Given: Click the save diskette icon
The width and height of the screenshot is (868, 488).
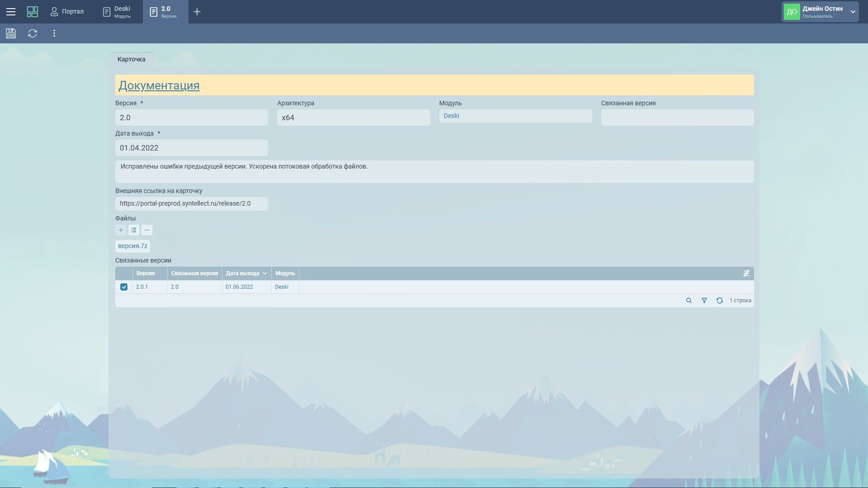Looking at the screenshot, I should pyautogui.click(x=11, y=33).
